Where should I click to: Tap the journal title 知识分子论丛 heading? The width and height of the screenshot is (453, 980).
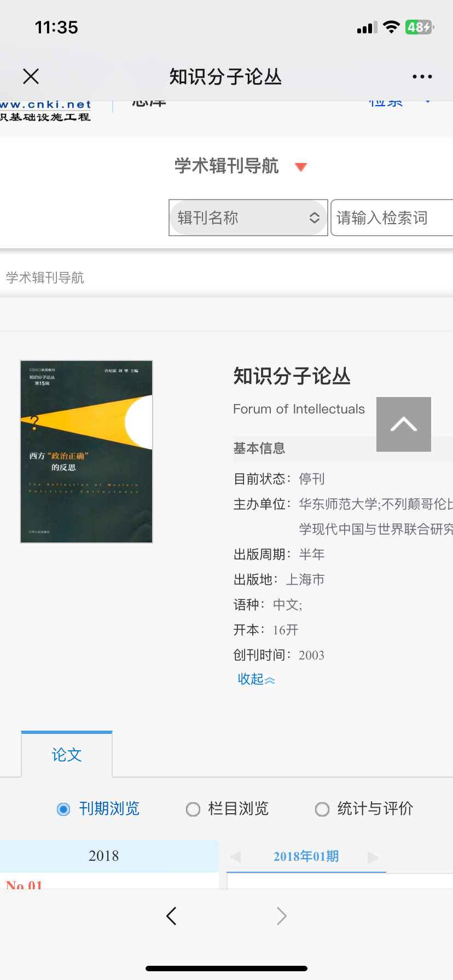pos(292,376)
